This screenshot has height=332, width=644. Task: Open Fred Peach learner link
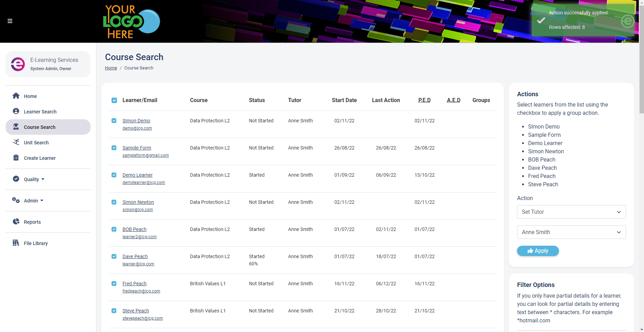(x=134, y=284)
